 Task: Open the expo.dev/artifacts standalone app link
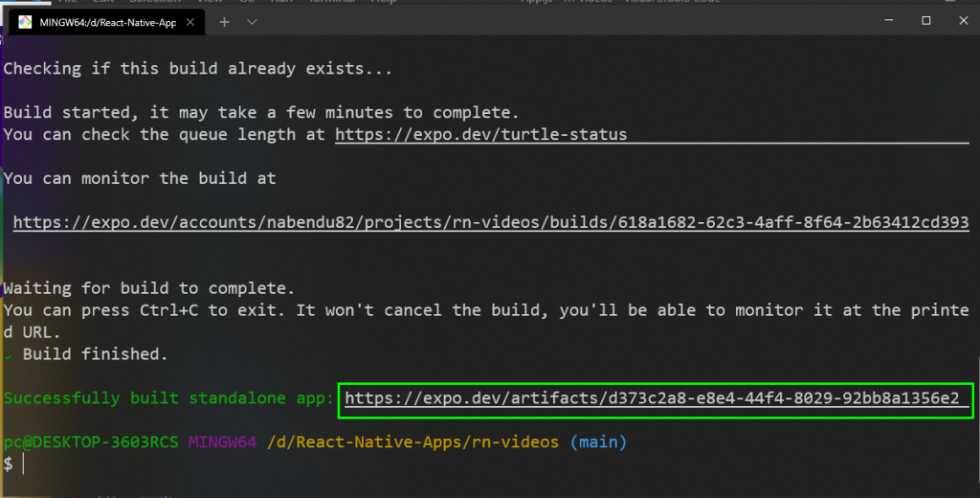[x=652, y=397]
